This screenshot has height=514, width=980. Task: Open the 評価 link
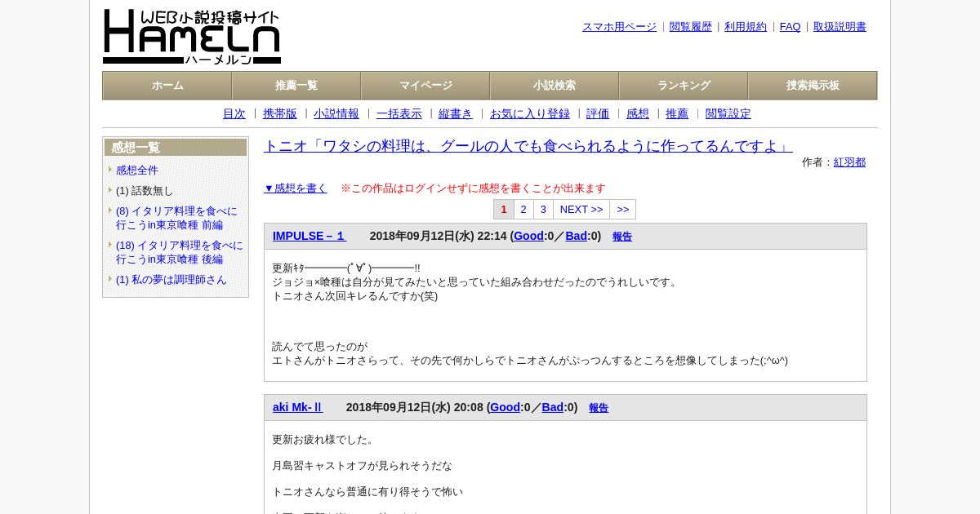pyautogui.click(x=598, y=114)
